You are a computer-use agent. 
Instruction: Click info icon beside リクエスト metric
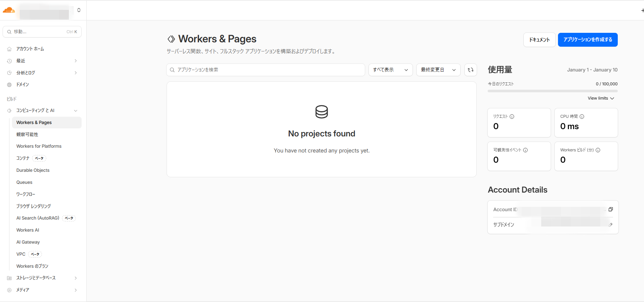pos(512,117)
